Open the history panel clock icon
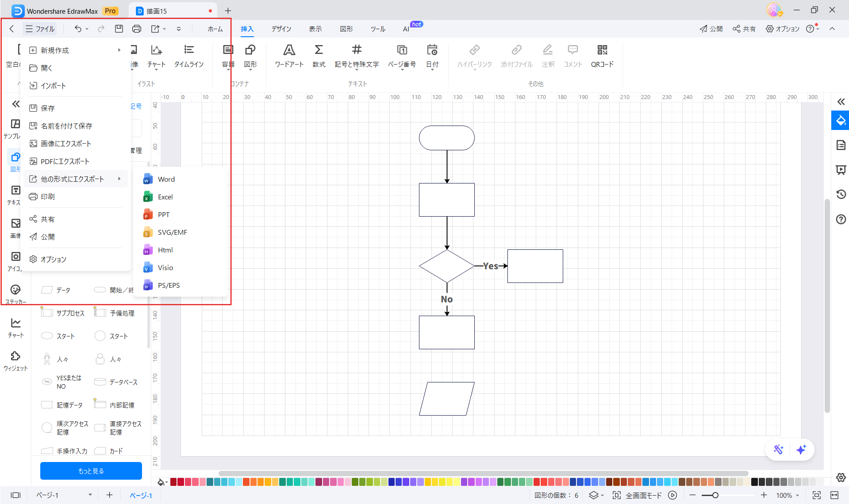This screenshot has width=849, height=504. click(841, 194)
